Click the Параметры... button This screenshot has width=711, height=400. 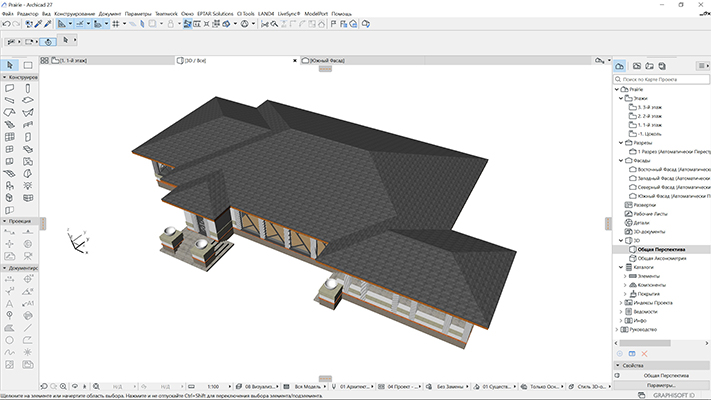click(x=660, y=385)
